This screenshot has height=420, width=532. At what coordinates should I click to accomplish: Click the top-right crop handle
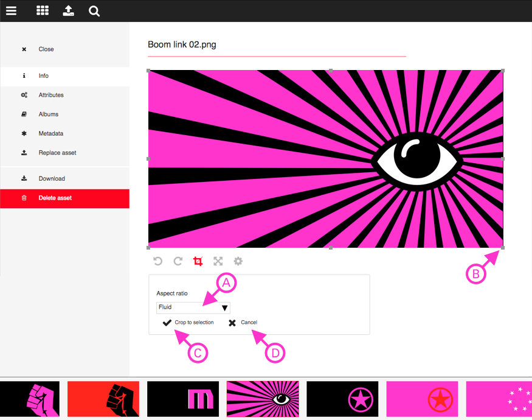pos(503,71)
